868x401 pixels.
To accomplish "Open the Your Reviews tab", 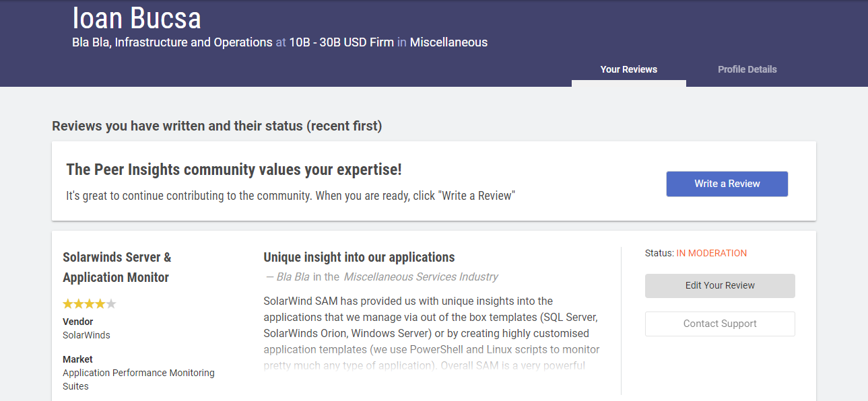I will tap(629, 69).
